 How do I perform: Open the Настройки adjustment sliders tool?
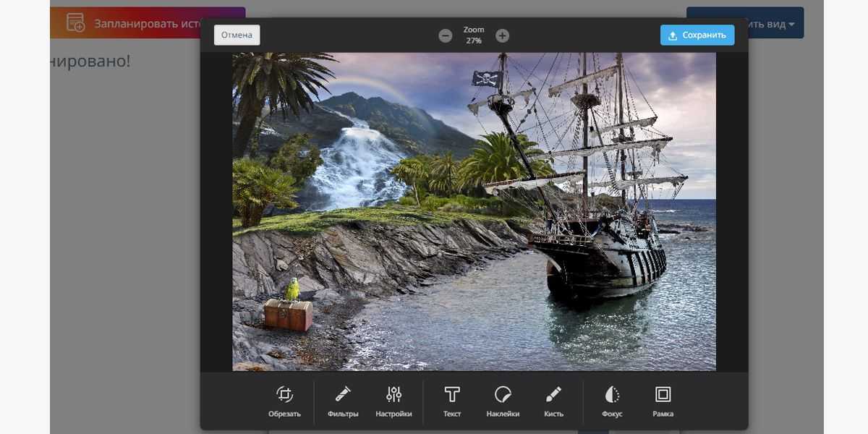tap(393, 401)
